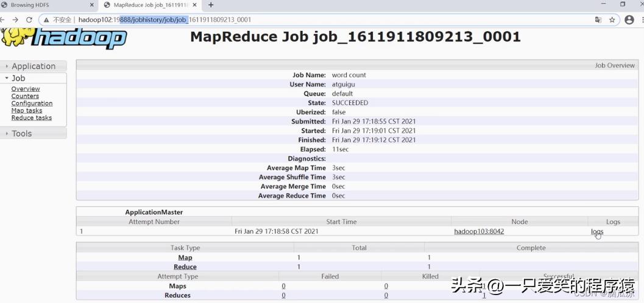Click the Task Type column header
Image resolution: width=644 pixels, height=303 pixels.
[185, 248]
